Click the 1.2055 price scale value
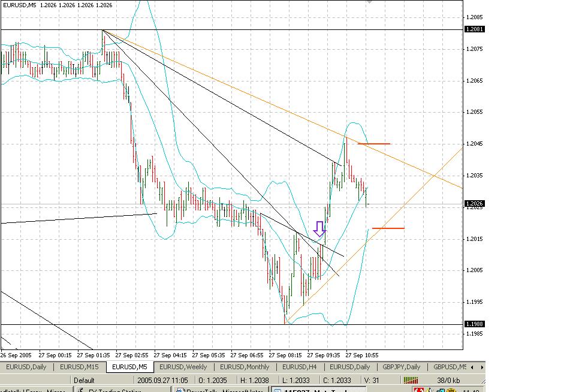The width and height of the screenshot is (576, 392). click(x=474, y=112)
